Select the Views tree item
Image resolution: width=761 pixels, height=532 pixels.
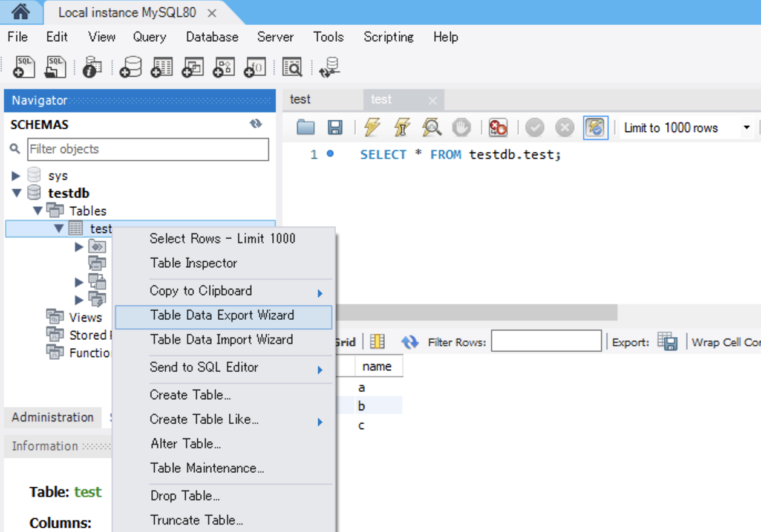pyautogui.click(x=85, y=317)
